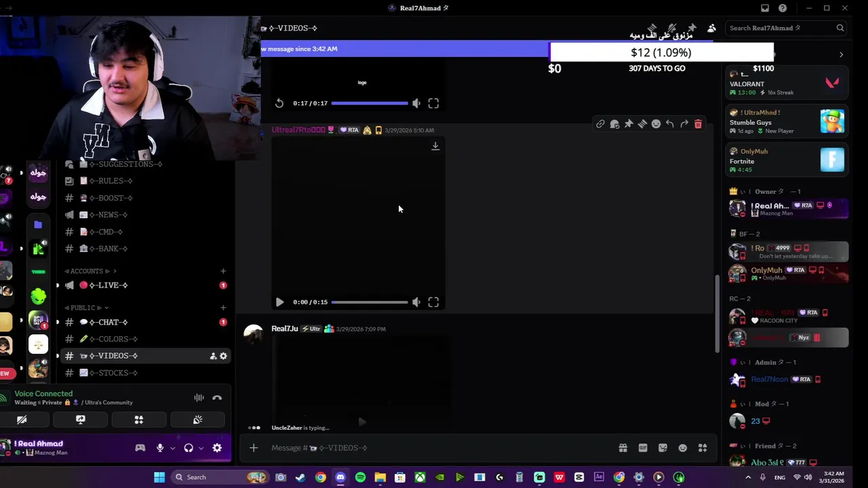Open the VALORANT activity card
This screenshot has width=868, height=488.
click(788, 81)
